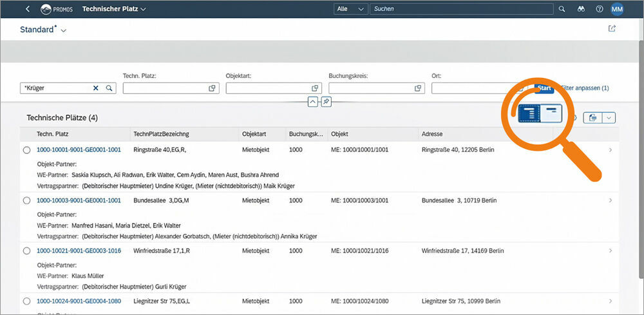644x315 pixels.
Task: Open link 1000-10021-9001-GE0003-1016
Action: (x=79, y=251)
